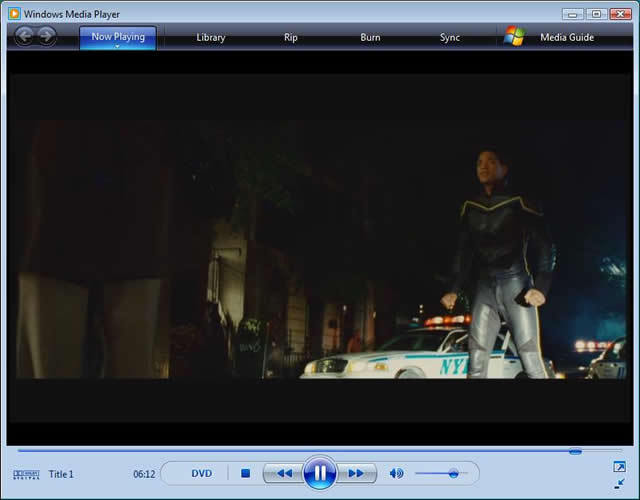The image size is (640, 500).
Task: Go back with the Back arrow button
Action: coord(24,36)
